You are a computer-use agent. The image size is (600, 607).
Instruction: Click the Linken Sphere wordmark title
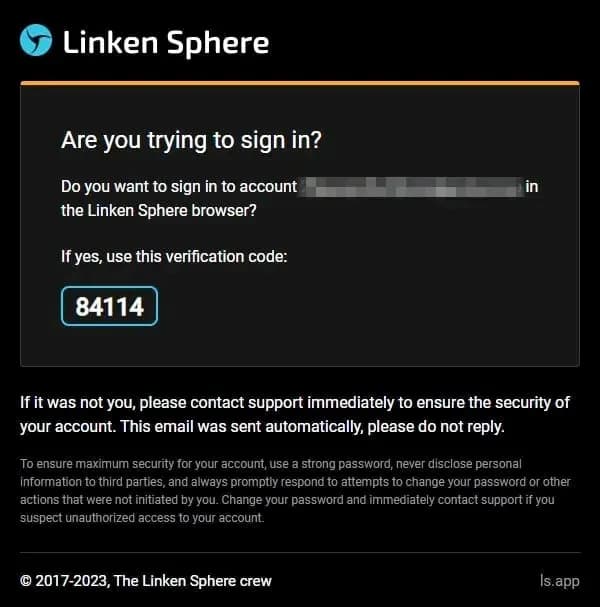pyautogui.click(x=166, y=43)
